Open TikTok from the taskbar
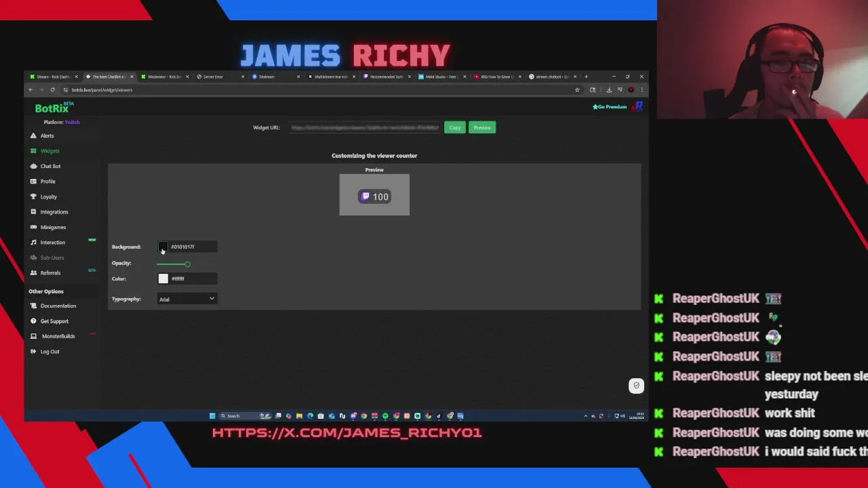The image size is (868, 488). (439, 416)
